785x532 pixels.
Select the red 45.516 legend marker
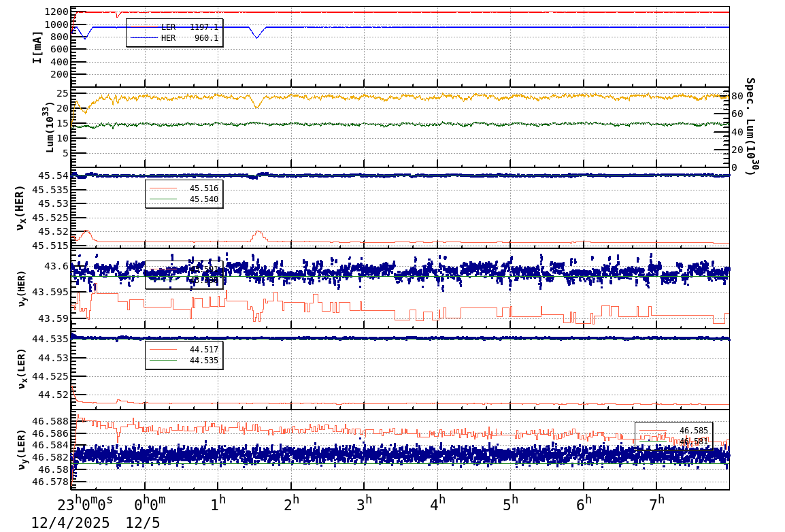tap(163, 188)
